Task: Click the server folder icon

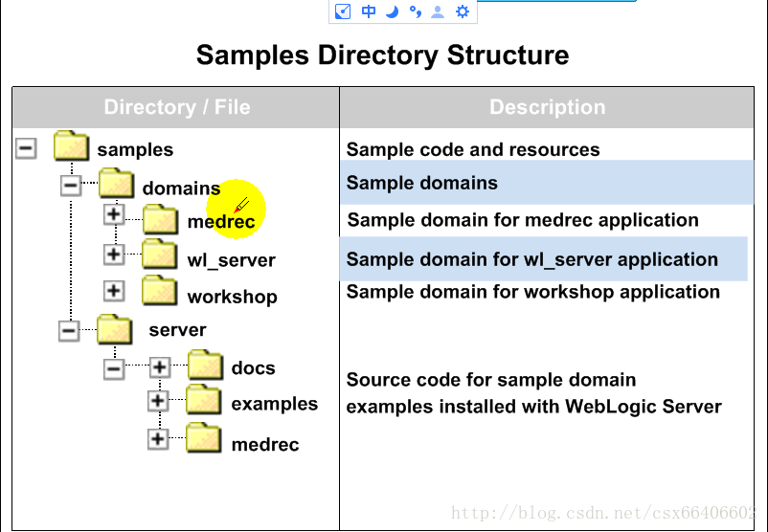Action: pyautogui.click(x=115, y=329)
